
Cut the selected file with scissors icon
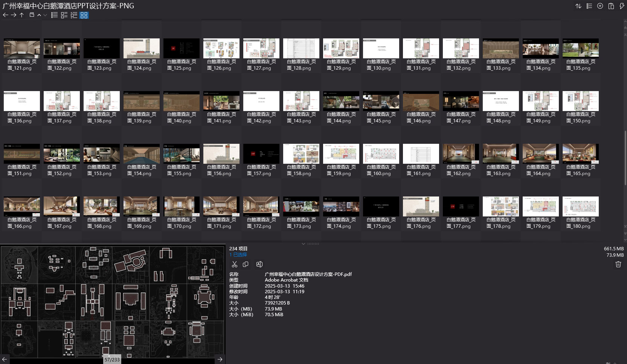pyautogui.click(x=235, y=264)
